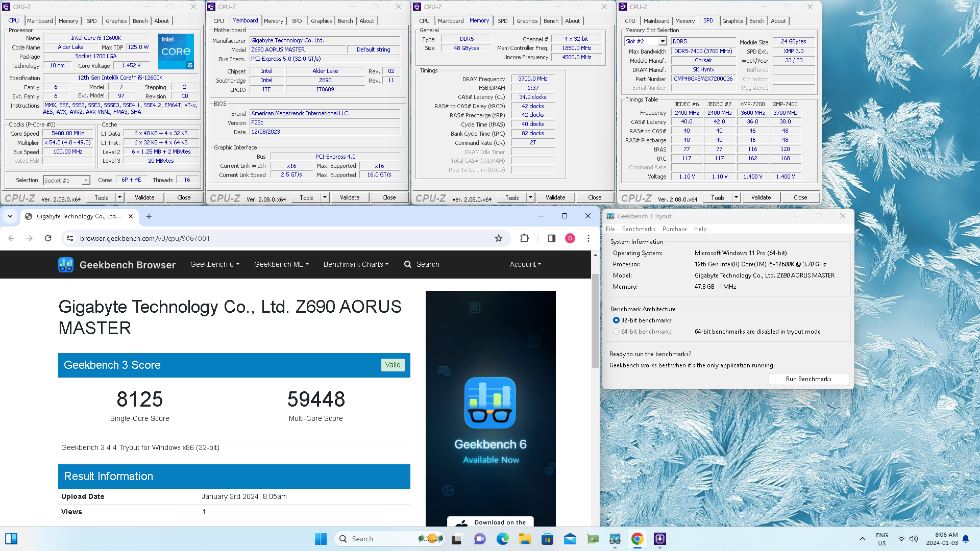This screenshot has width=980, height=551.
Task: Click Validate in CPU-Z SPD window
Action: 761,197
